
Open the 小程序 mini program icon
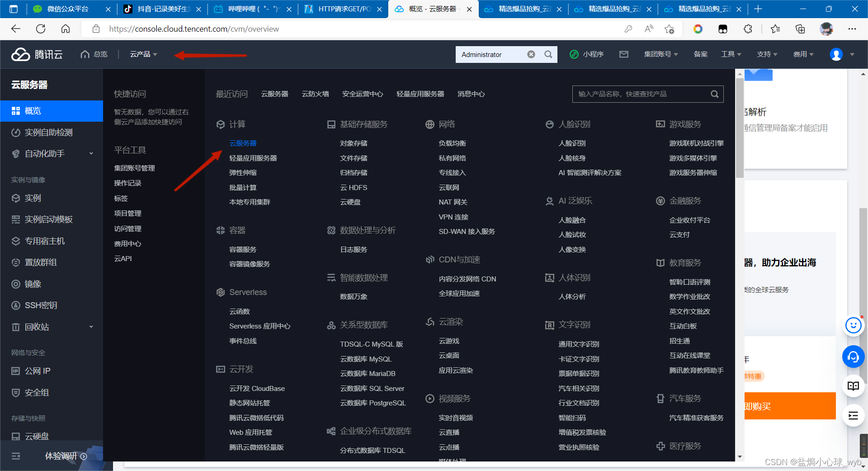coord(574,54)
